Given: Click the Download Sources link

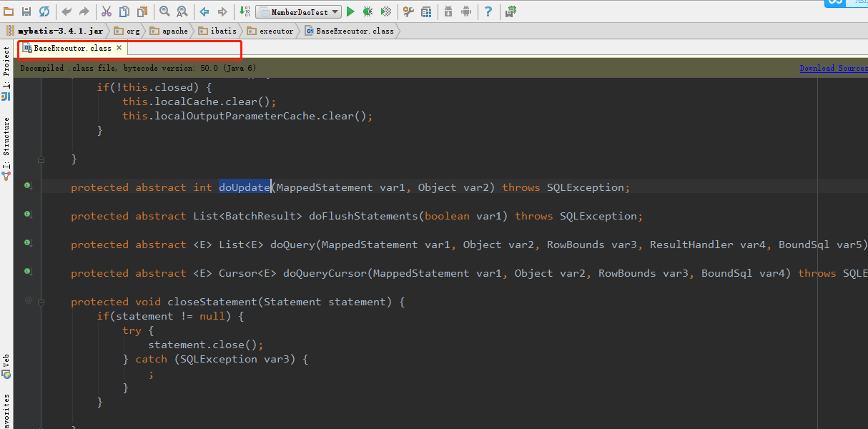Looking at the screenshot, I should (833, 68).
